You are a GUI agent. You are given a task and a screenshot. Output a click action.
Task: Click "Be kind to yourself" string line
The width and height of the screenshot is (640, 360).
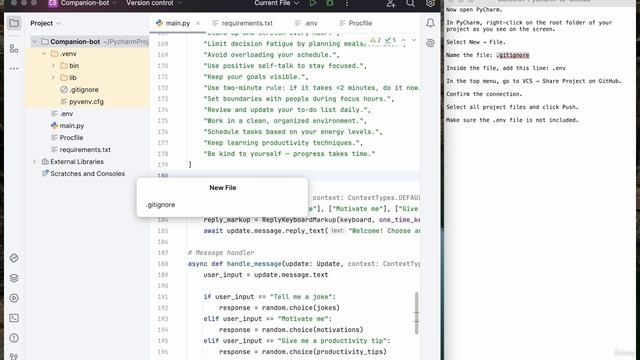coord(289,154)
